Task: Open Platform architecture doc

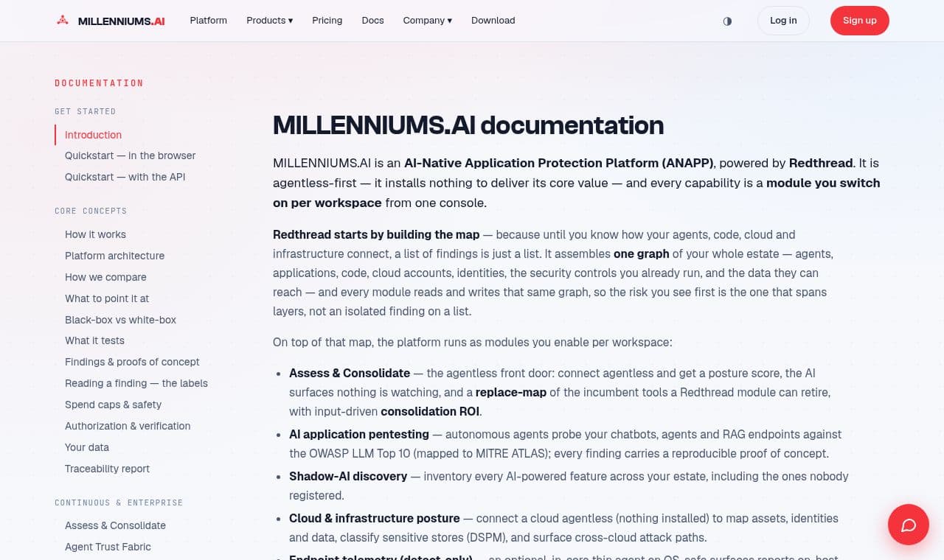Action: click(x=115, y=256)
